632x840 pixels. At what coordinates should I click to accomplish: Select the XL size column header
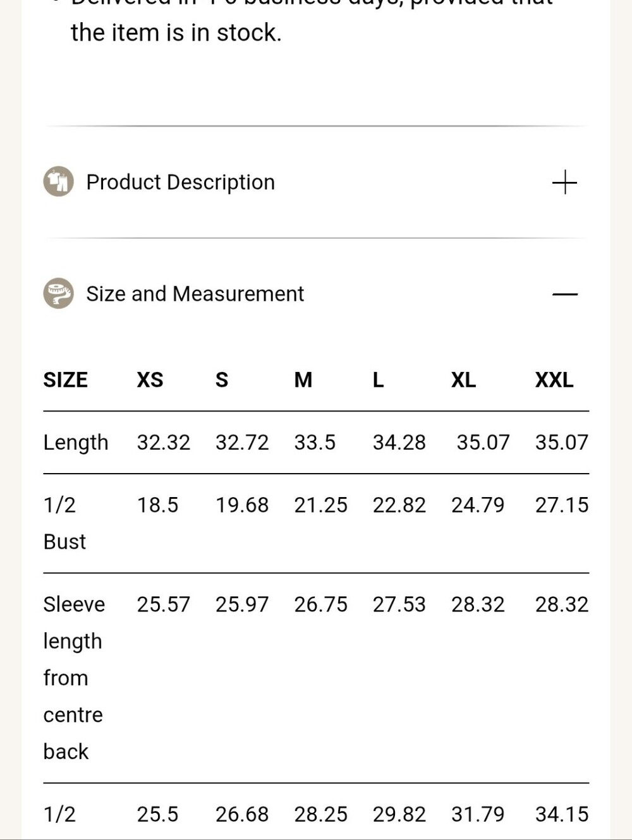[463, 380]
